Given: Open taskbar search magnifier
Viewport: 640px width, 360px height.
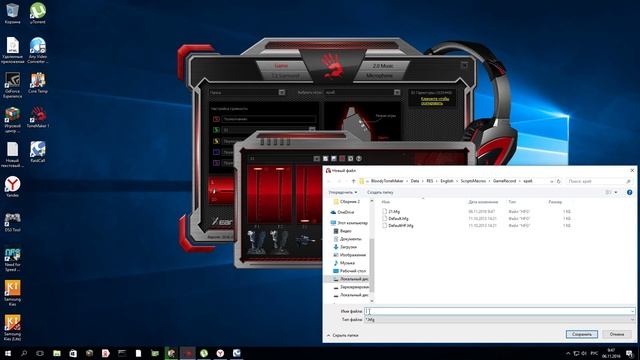Looking at the screenshot, I should coord(24,353).
